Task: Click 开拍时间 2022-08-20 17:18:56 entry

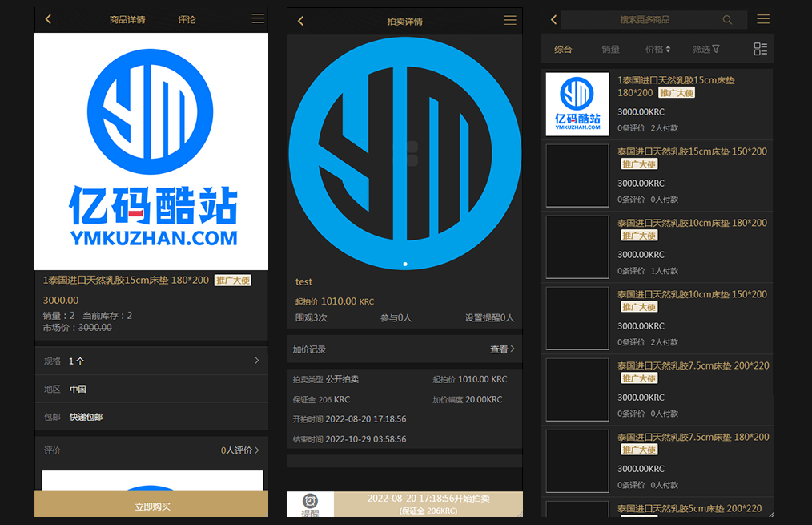Action: click(350, 419)
